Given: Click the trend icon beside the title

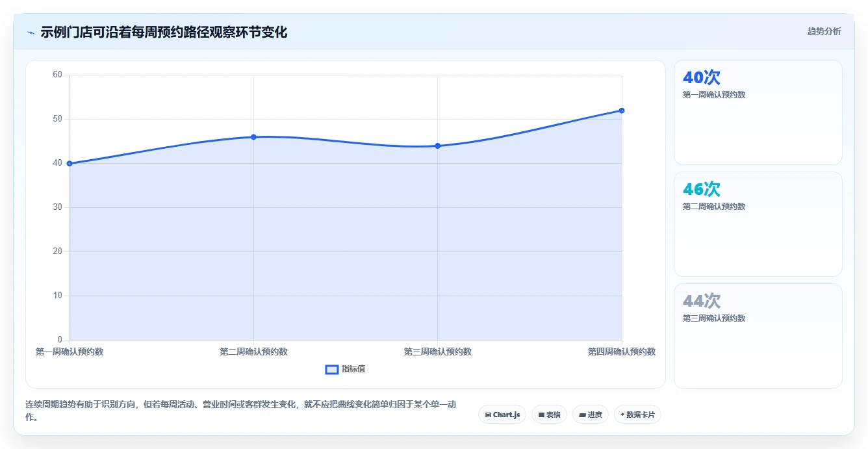Looking at the screenshot, I should coord(31,32).
